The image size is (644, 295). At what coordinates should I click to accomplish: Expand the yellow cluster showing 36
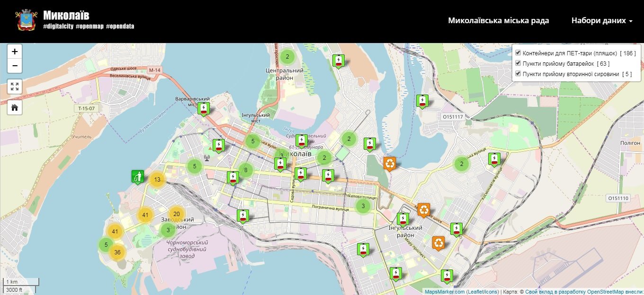click(117, 252)
